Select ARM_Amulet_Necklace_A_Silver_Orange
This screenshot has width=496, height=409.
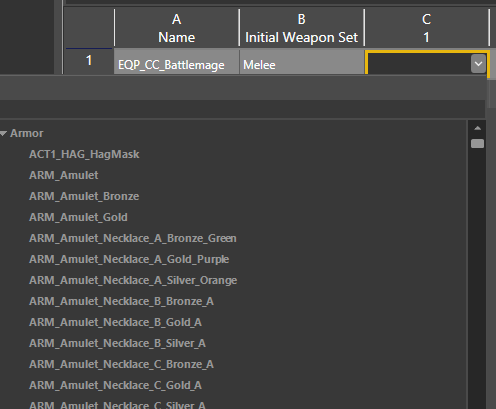point(133,280)
